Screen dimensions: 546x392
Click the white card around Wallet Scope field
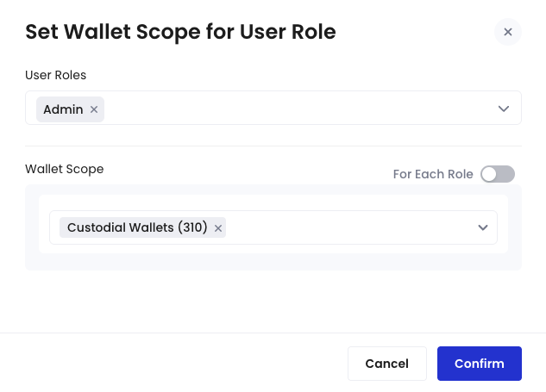click(x=273, y=202)
